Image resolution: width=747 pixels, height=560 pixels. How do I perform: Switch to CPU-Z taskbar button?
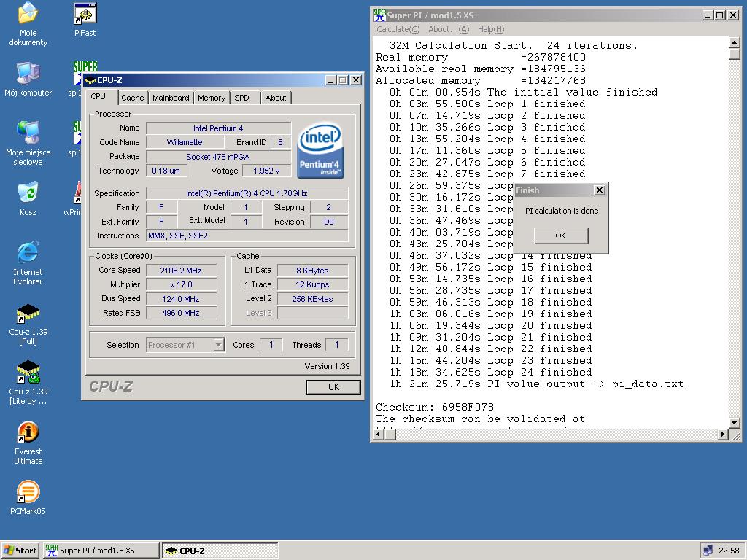[220, 551]
